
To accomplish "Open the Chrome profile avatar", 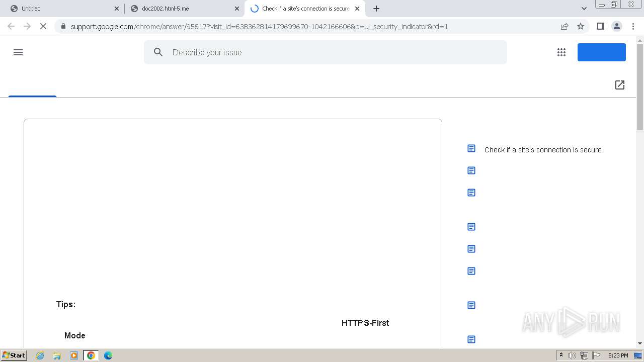I will pos(617,26).
